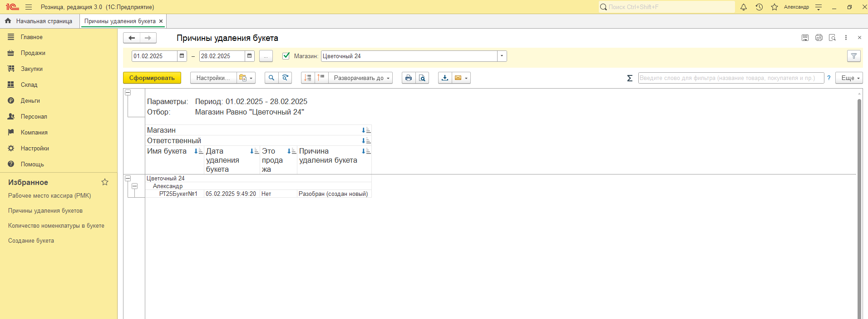Open the notifications bell

744,7
